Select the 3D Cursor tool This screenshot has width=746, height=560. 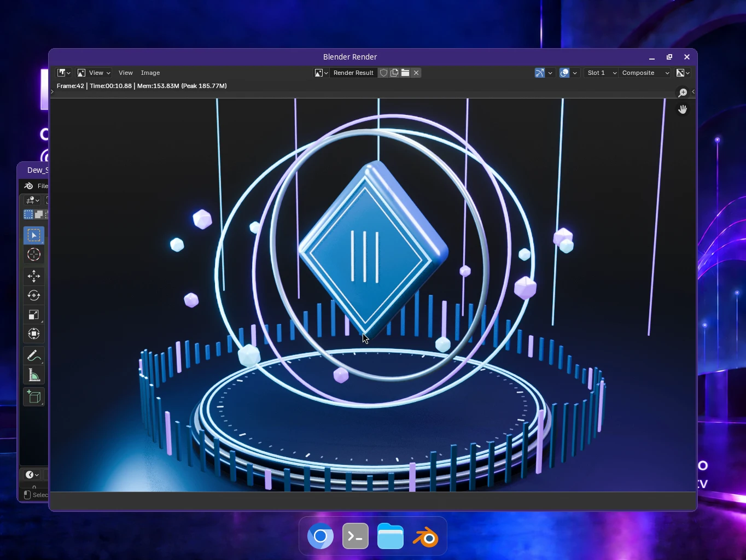pyautogui.click(x=34, y=254)
